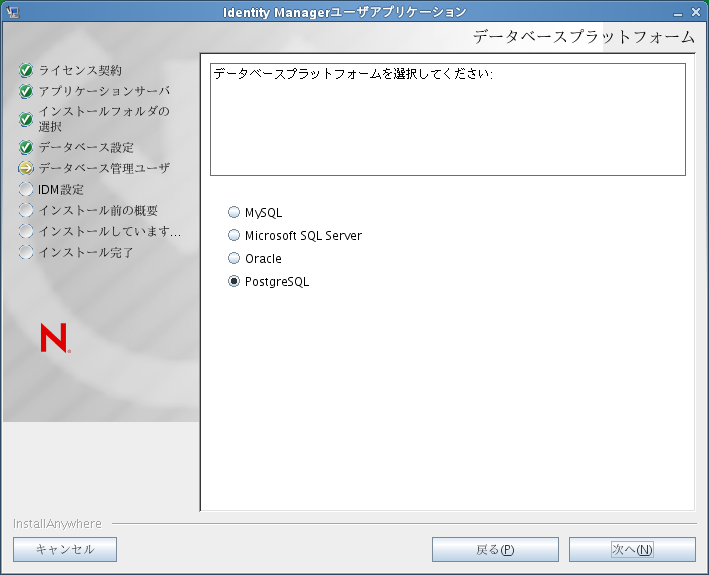
Task: Click the データベース管理ユーザ step label
Action: pos(104,168)
